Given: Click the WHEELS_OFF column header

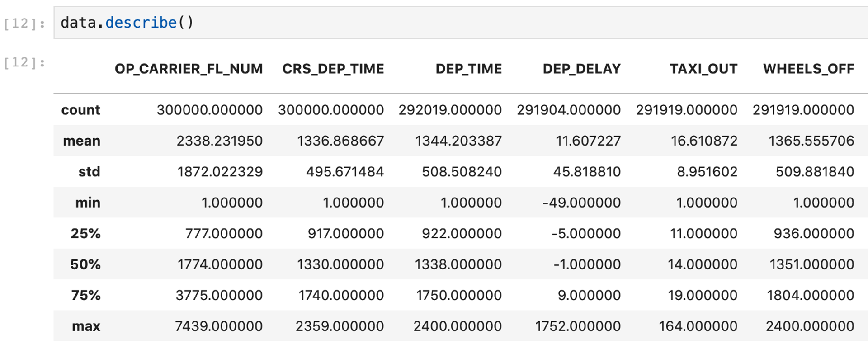Looking at the screenshot, I should point(809,69).
